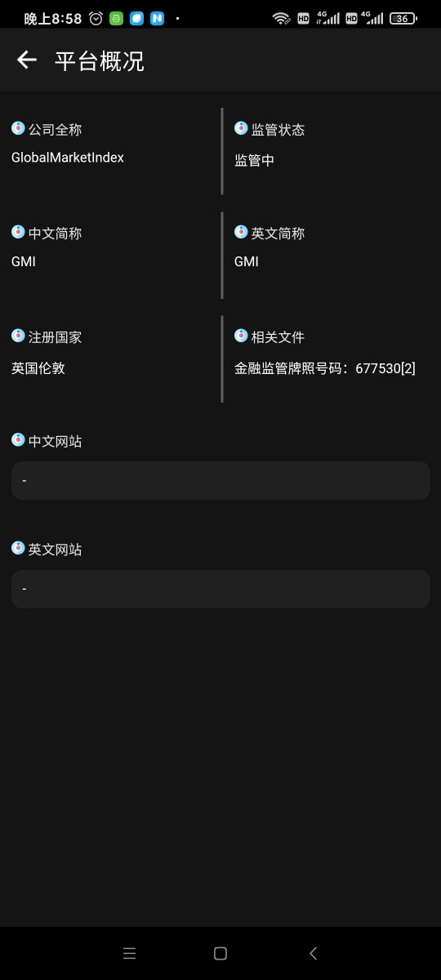
Task: Tap the Android back chevron button
Action: click(313, 953)
